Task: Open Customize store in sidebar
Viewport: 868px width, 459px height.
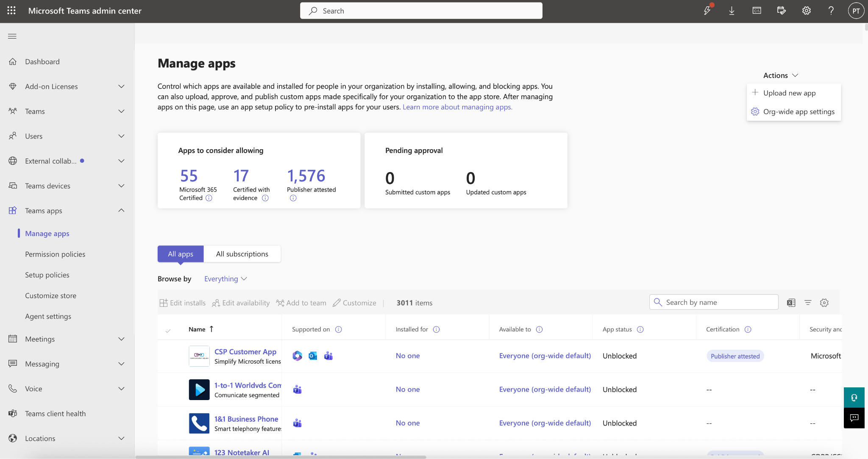Action: click(50, 296)
